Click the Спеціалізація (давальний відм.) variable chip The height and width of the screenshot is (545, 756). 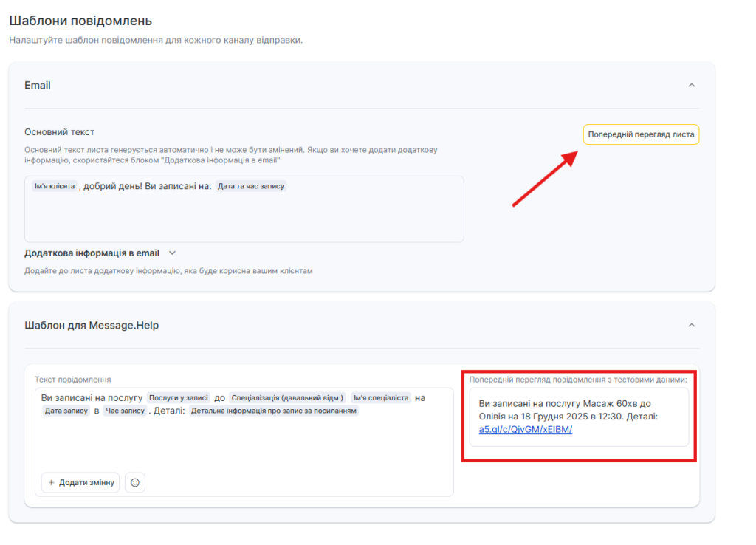[x=287, y=397]
